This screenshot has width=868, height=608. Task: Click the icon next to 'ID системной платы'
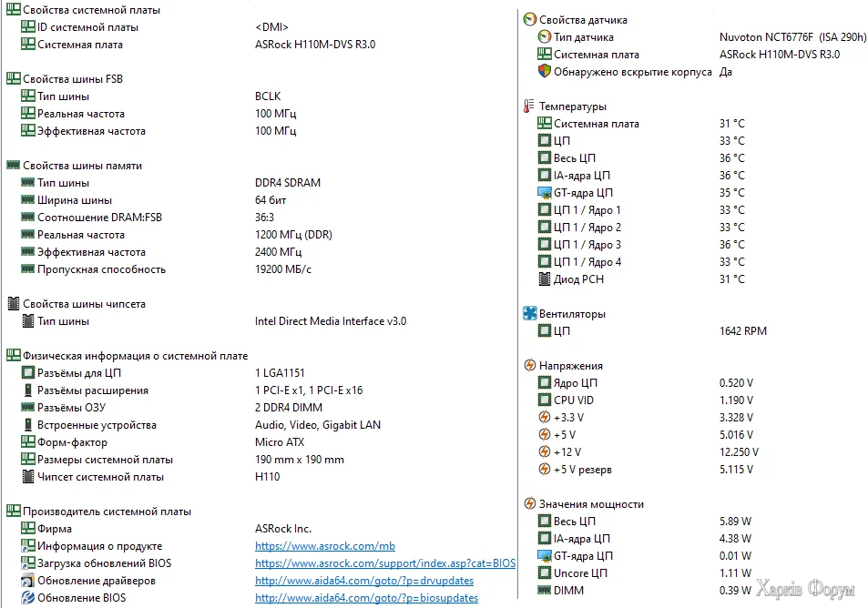[27, 26]
